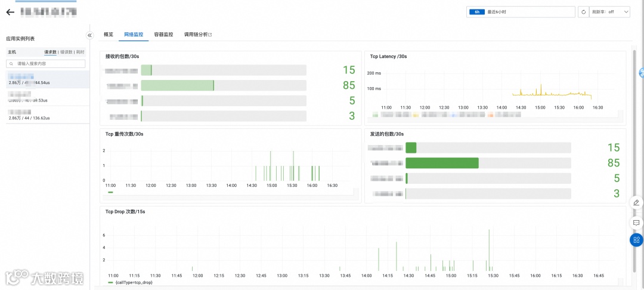
Task: Focus the 请输入搜索内容 search field
Action: pos(45,64)
